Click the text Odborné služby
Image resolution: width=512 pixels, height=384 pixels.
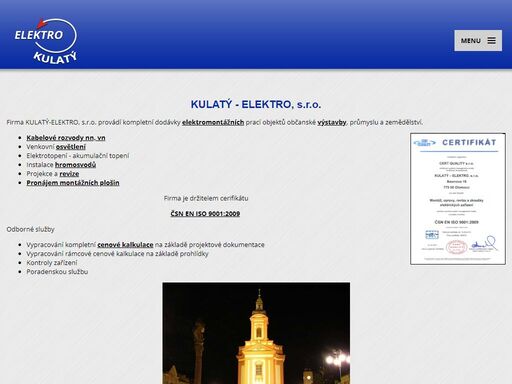(31, 229)
